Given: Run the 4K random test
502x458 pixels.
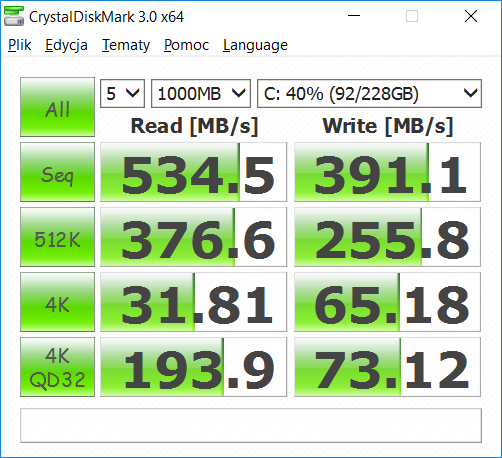Looking at the screenshot, I should coord(57,302).
